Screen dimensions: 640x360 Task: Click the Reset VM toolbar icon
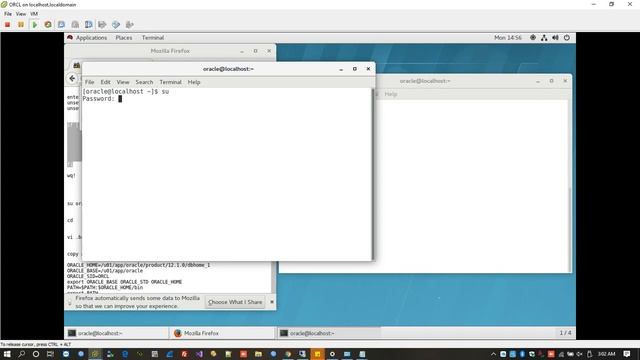click(48, 25)
